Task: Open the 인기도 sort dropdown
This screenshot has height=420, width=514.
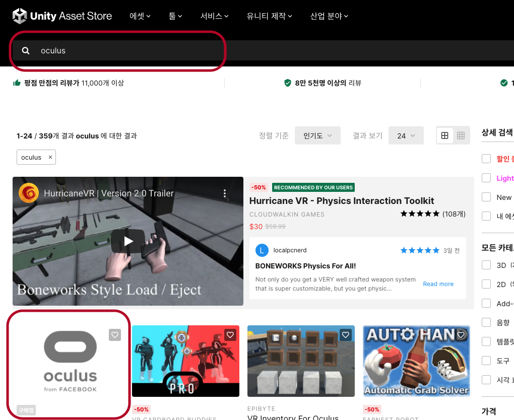Action: (317, 135)
